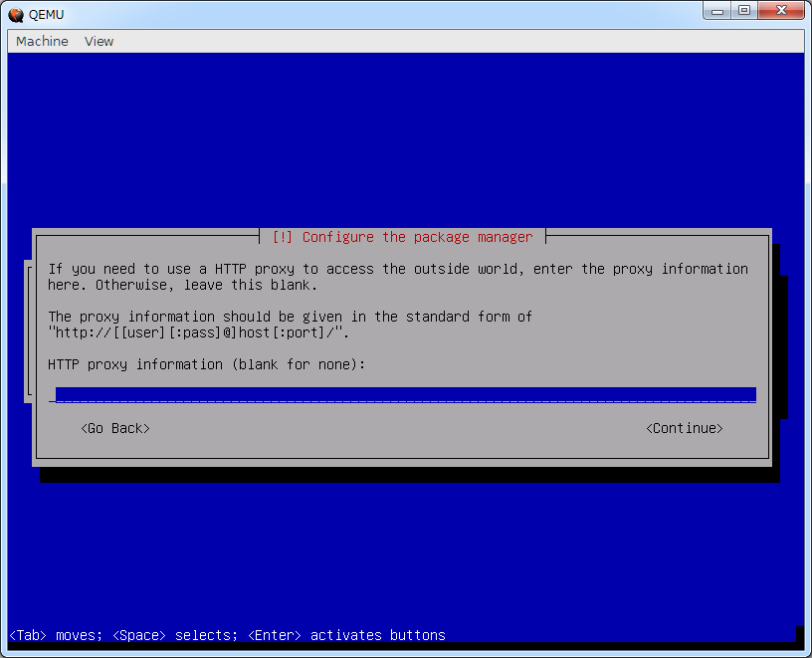Screen dimensions: 812x658
Task: Open the Machine menu
Action: pos(42,41)
